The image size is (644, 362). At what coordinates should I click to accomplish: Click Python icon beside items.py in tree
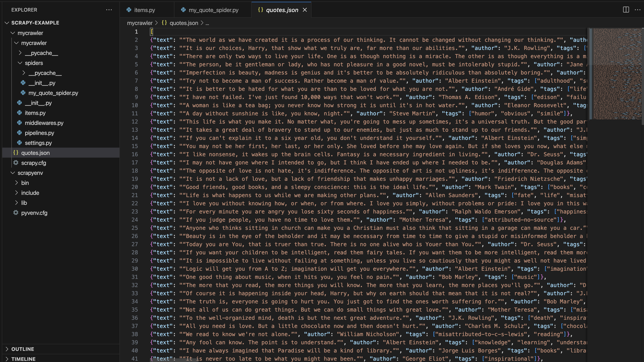tap(19, 113)
